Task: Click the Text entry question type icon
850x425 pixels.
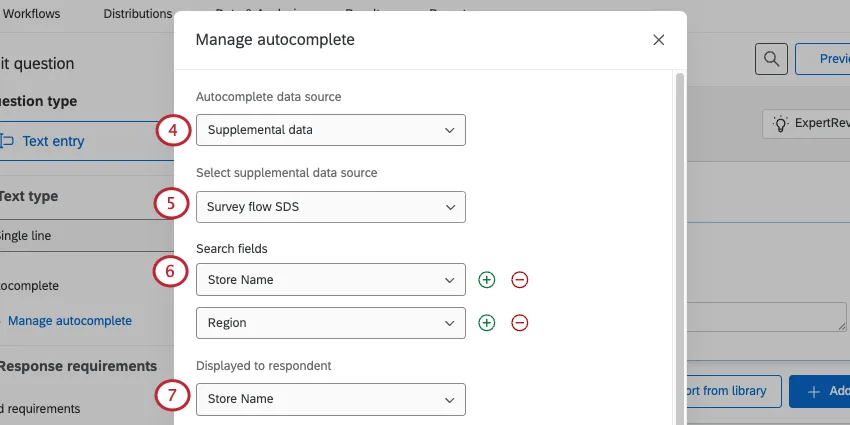Action: point(6,141)
